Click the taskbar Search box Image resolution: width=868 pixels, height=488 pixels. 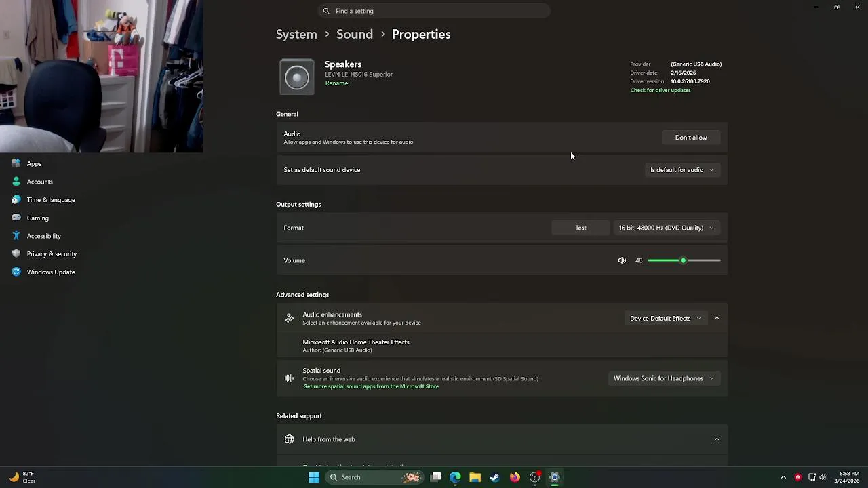pyautogui.click(x=373, y=477)
